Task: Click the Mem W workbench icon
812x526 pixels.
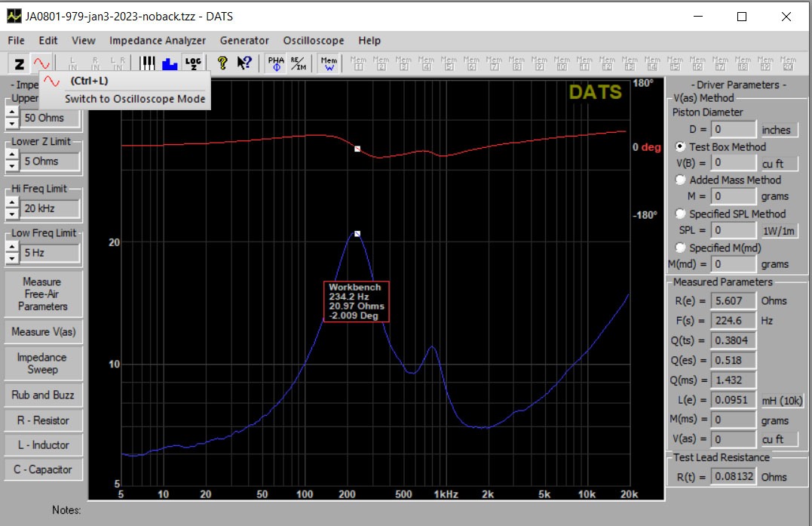Action: pyautogui.click(x=329, y=63)
